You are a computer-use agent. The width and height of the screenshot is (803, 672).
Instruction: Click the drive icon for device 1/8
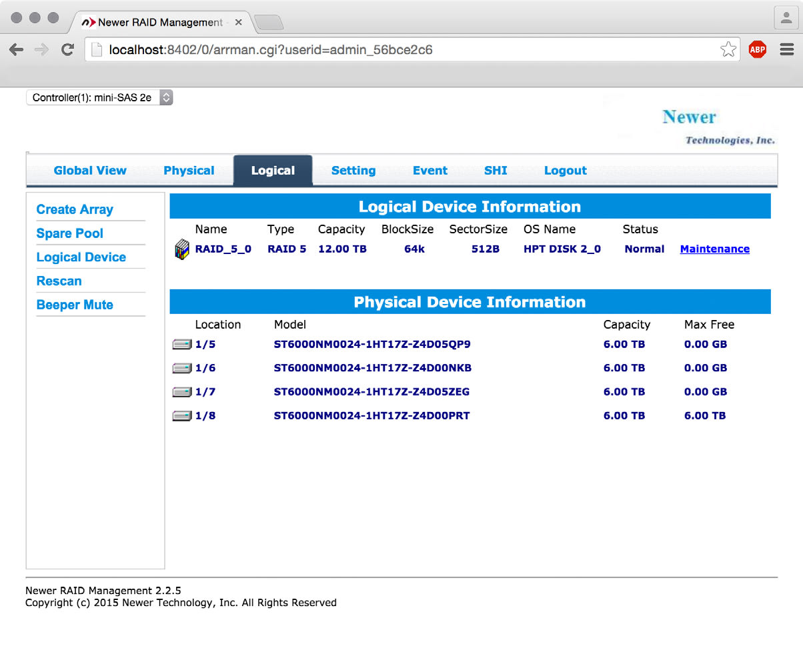[x=181, y=415]
